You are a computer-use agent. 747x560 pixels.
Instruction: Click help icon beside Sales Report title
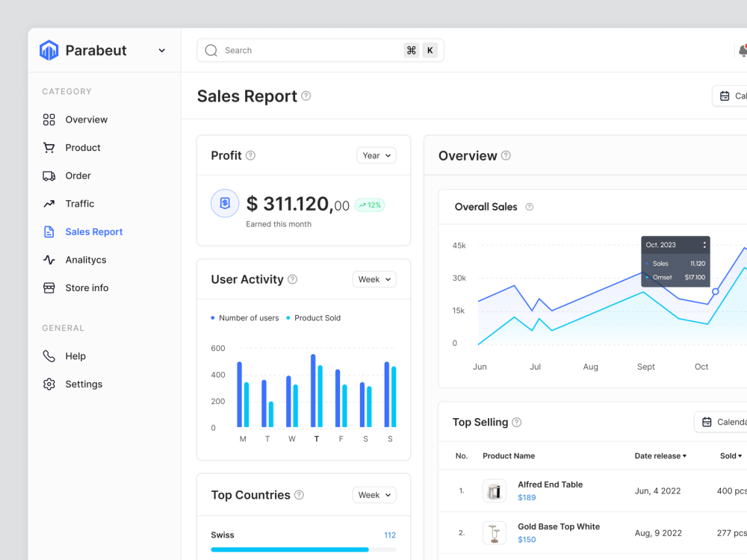(306, 96)
